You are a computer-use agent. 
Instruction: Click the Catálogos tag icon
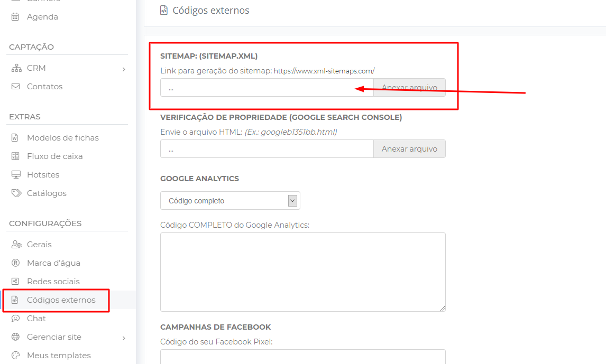15,193
